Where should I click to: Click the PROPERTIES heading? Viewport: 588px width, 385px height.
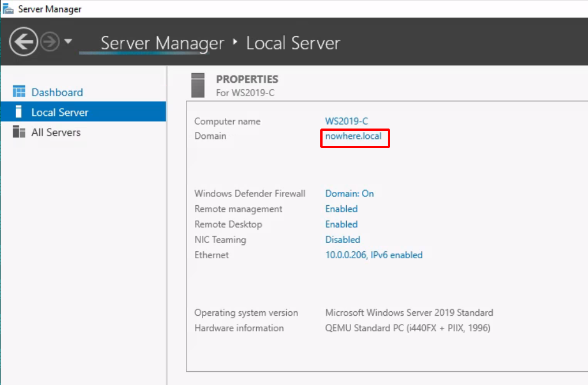[247, 80]
